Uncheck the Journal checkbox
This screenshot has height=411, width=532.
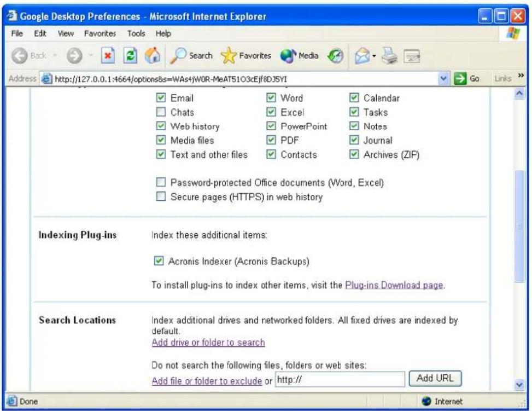pyautogui.click(x=354, y=140)
